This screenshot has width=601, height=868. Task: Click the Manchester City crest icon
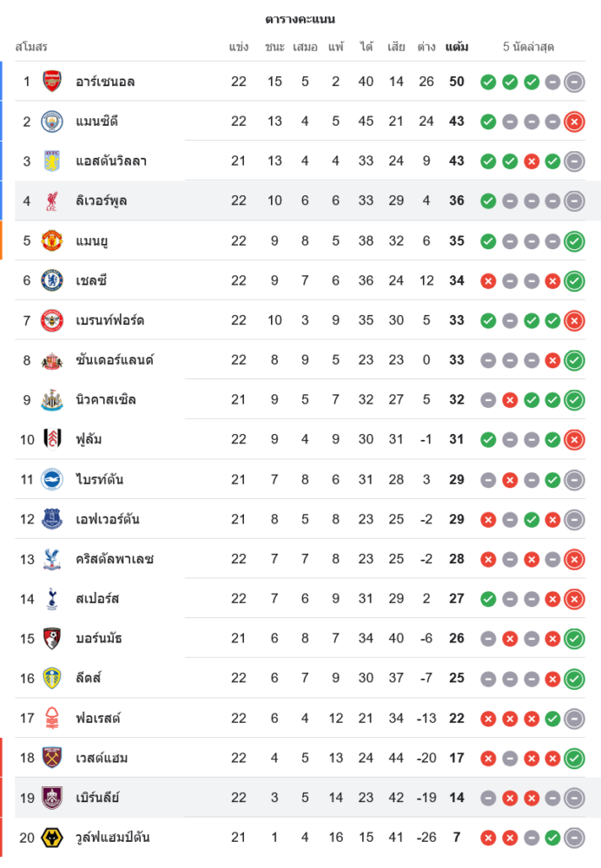(52, 122)
